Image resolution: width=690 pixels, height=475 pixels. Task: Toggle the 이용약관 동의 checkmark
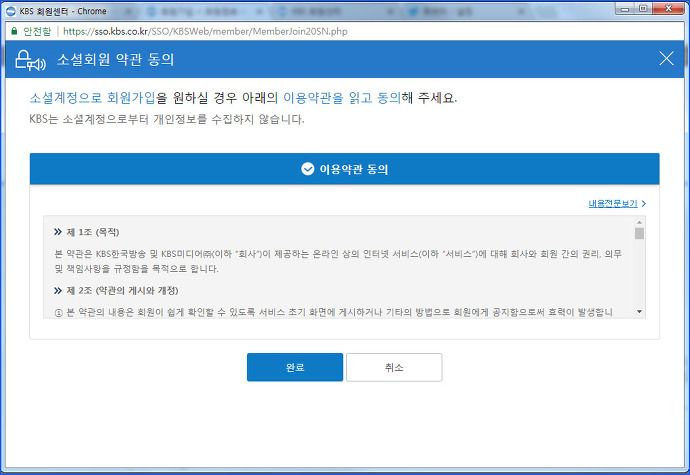coord(308,169)
